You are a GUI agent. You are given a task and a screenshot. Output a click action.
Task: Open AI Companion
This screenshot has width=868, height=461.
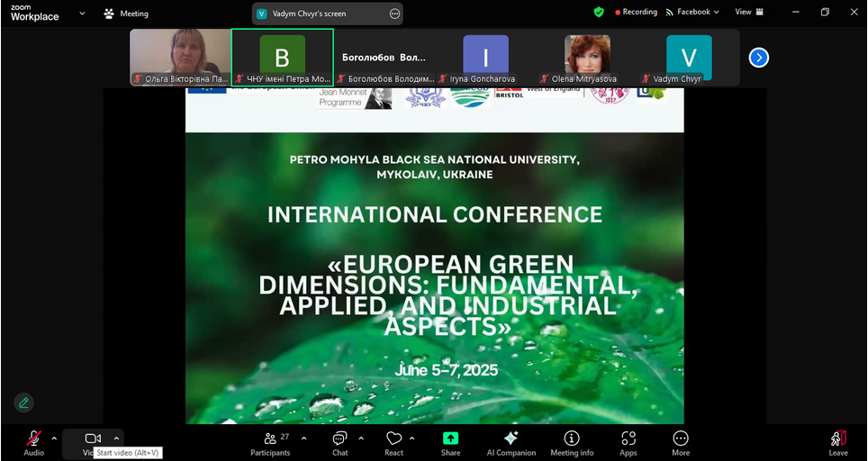click(x=511, y=445)
